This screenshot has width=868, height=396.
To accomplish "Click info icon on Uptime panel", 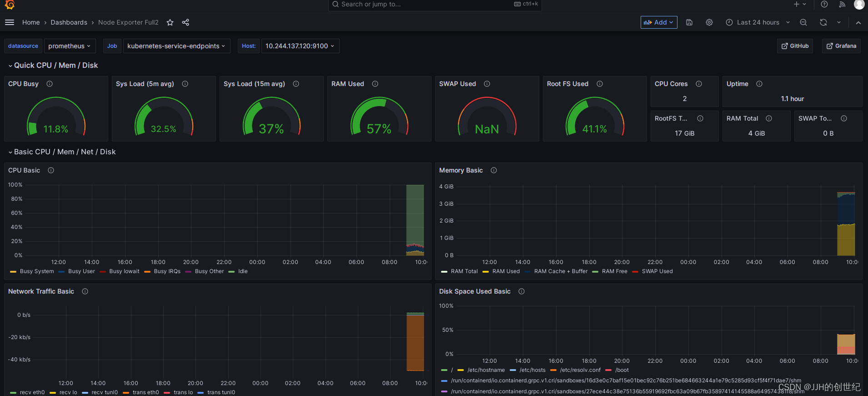I will coord(759,84).
